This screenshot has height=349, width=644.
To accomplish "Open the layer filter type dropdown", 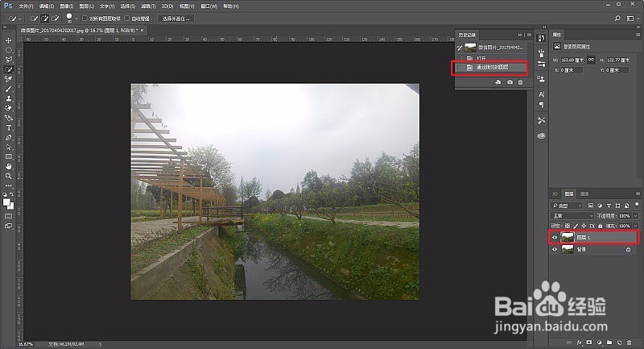I will coord(568,205).
